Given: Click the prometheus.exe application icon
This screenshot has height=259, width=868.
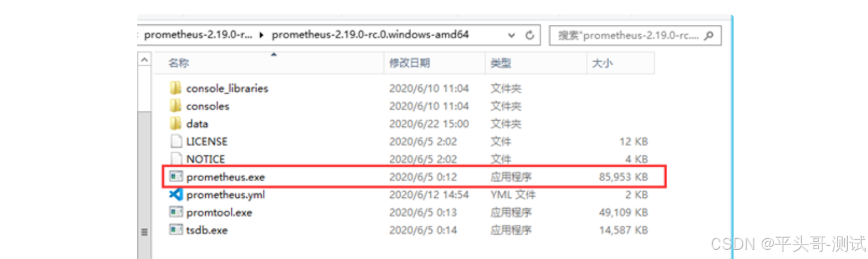Looking at the screenshot, I should [176, 177].
